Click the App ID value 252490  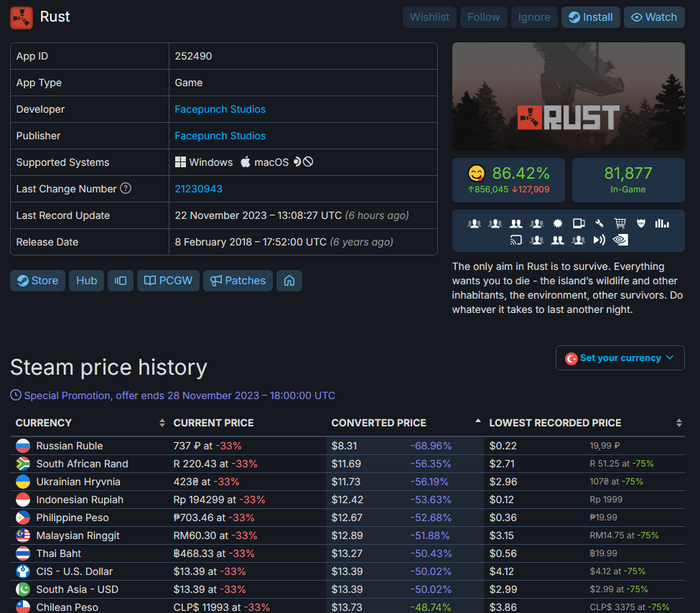click(x=193, y=56)
